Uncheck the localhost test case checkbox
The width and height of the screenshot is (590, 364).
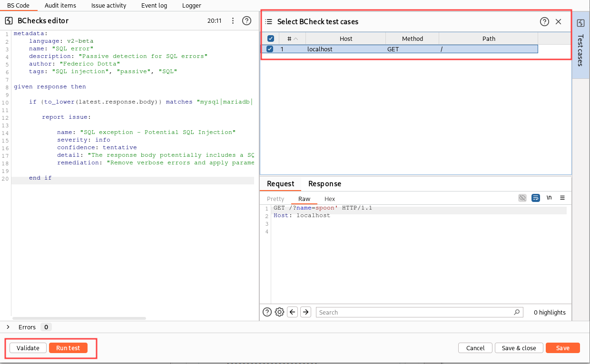point(270,49)
